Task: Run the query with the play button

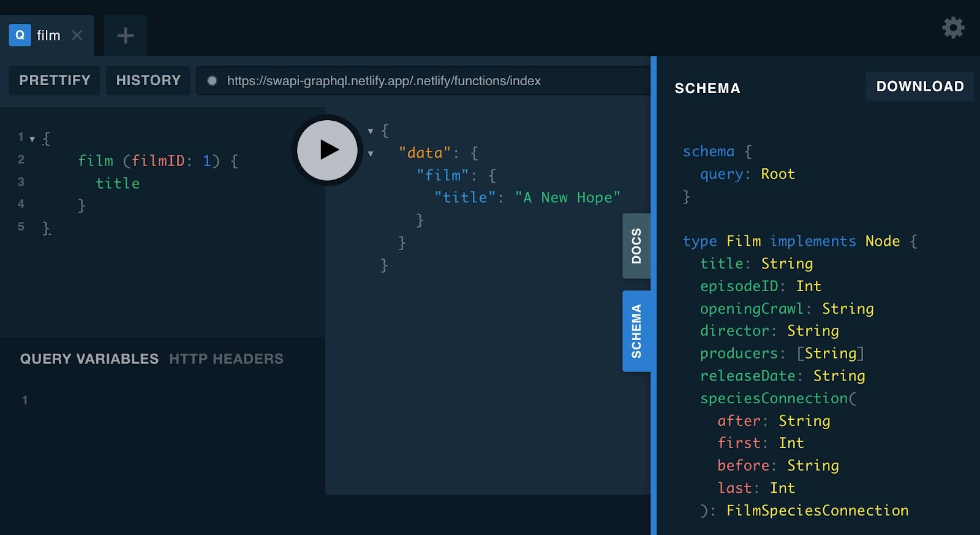Action: (x=328, y=150)
